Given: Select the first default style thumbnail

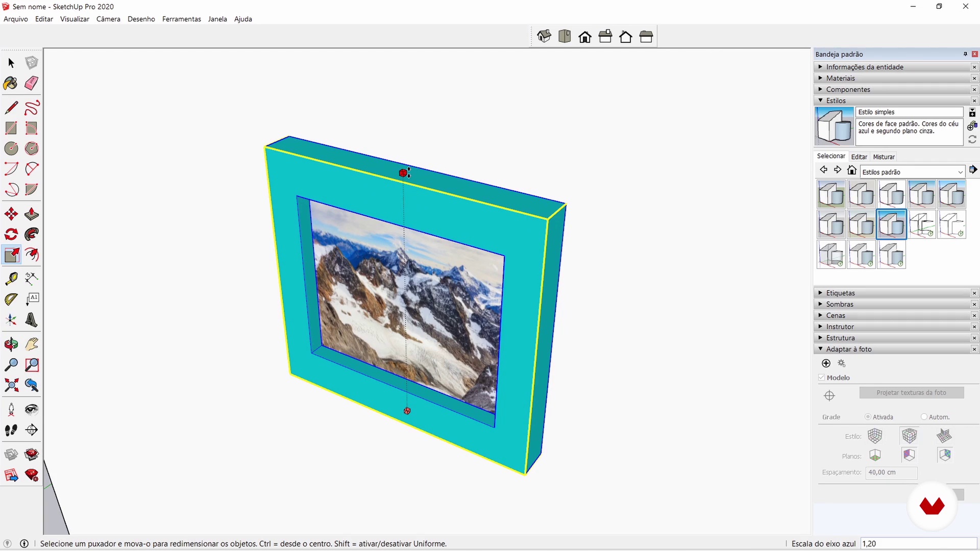Looking at the screenshot, I should pos(831,194).
